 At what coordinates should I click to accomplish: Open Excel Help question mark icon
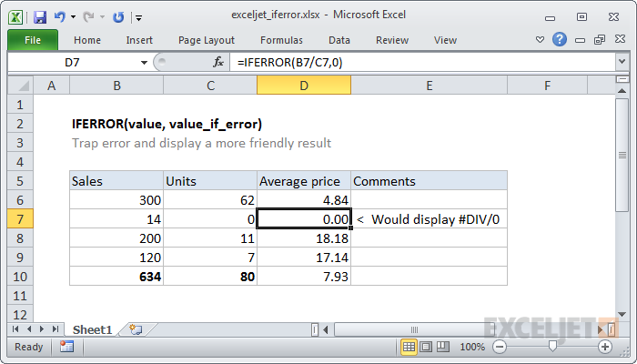point(560,39)
